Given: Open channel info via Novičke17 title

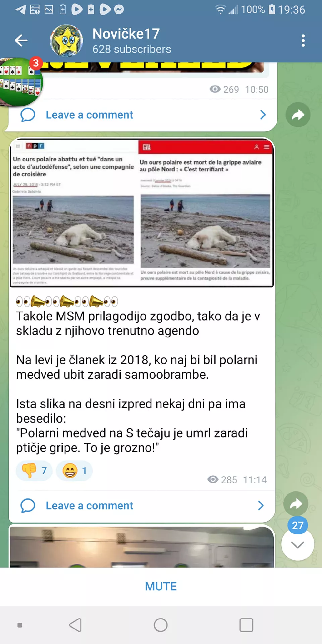Looking at the screenshot, I should (126, 34).
